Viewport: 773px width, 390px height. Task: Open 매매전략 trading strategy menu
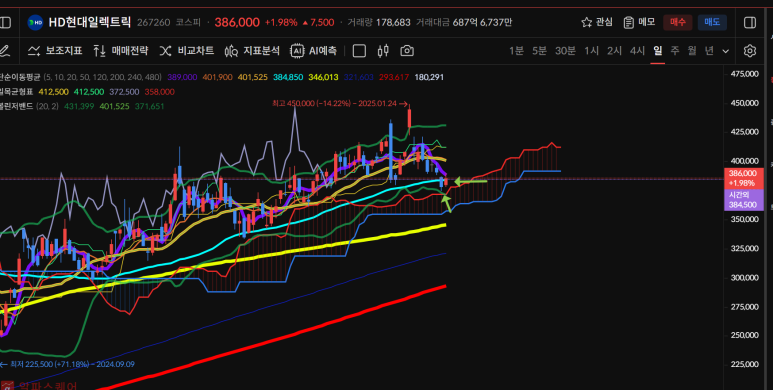point(121,51)
